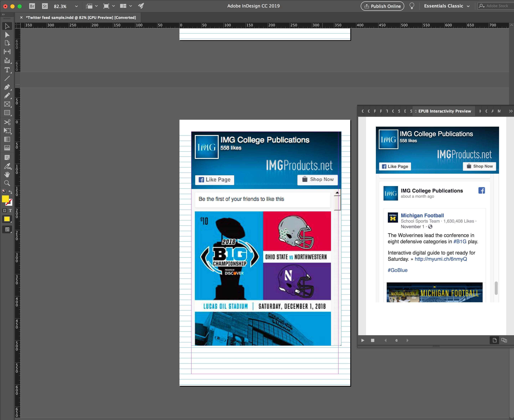
Task: Open the zoom level dropdown
Action: point(76,6)
